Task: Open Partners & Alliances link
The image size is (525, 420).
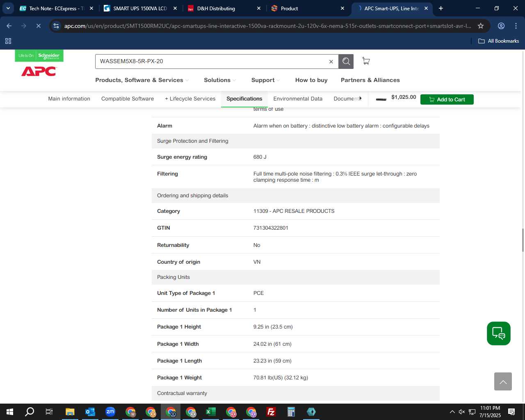Action: pos(370,80)
